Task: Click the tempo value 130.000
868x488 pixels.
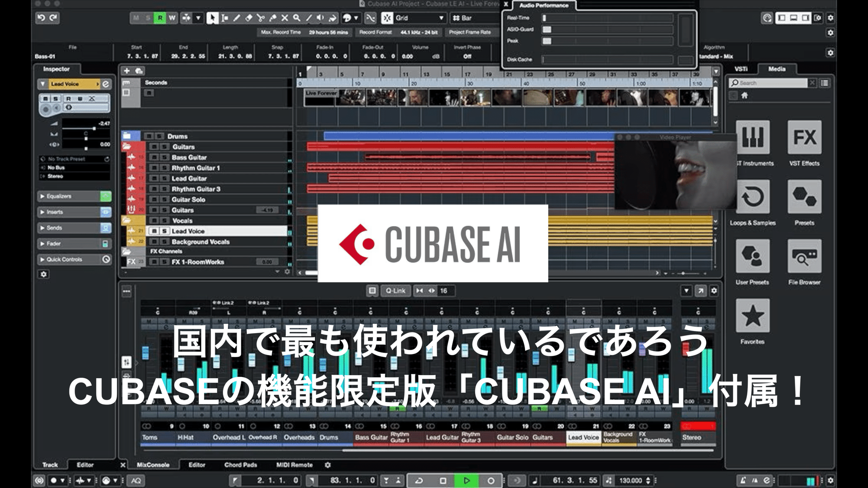Action: (631, 481)
